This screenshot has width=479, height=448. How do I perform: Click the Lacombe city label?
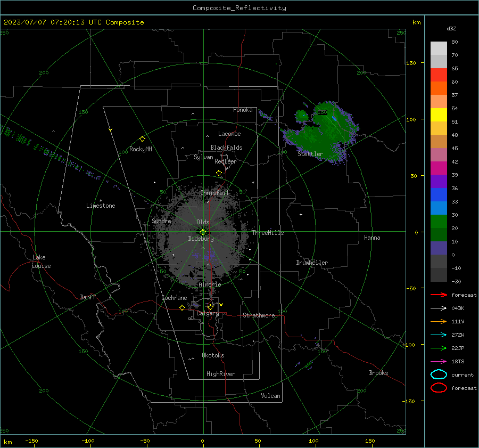229,134
